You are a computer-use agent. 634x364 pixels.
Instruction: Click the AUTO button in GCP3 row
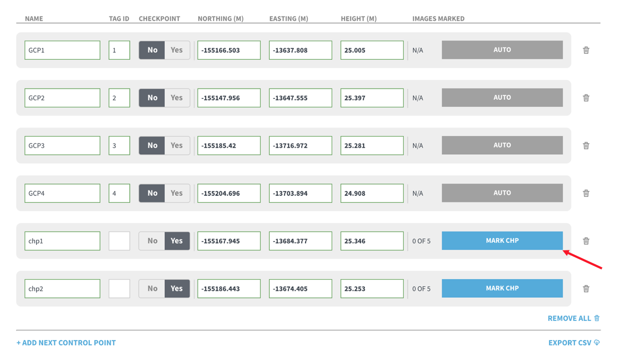502,145
